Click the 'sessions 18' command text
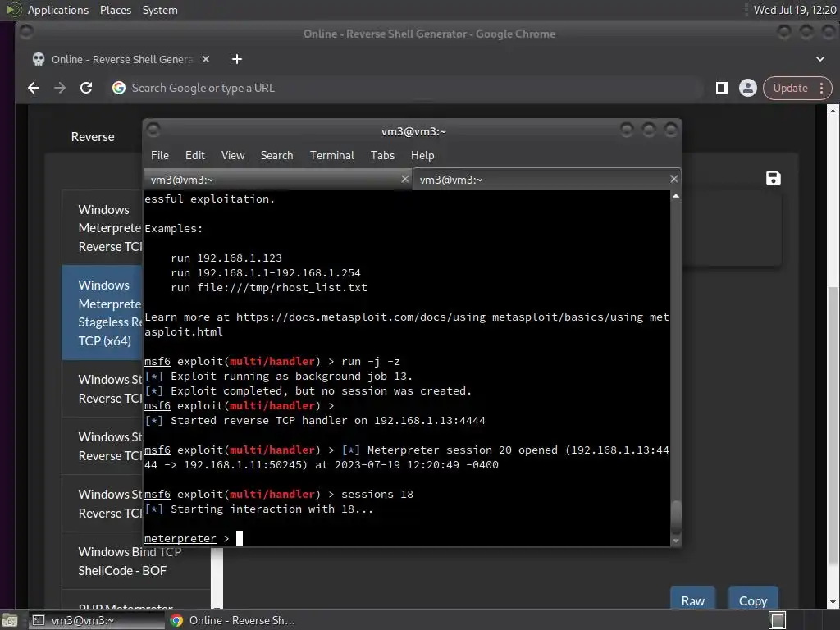This screenshot has width=840, height=630. pyautogui.click(x=377, y=494)
